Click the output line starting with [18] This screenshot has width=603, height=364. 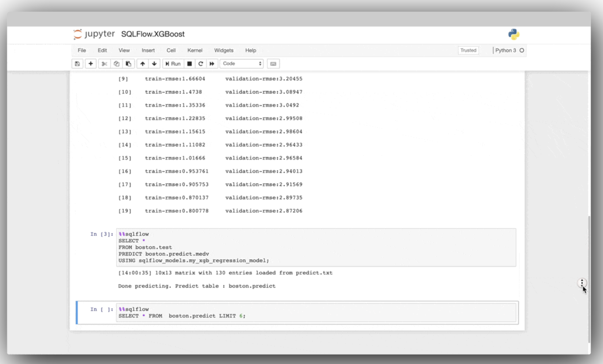[x=210, y=198]
